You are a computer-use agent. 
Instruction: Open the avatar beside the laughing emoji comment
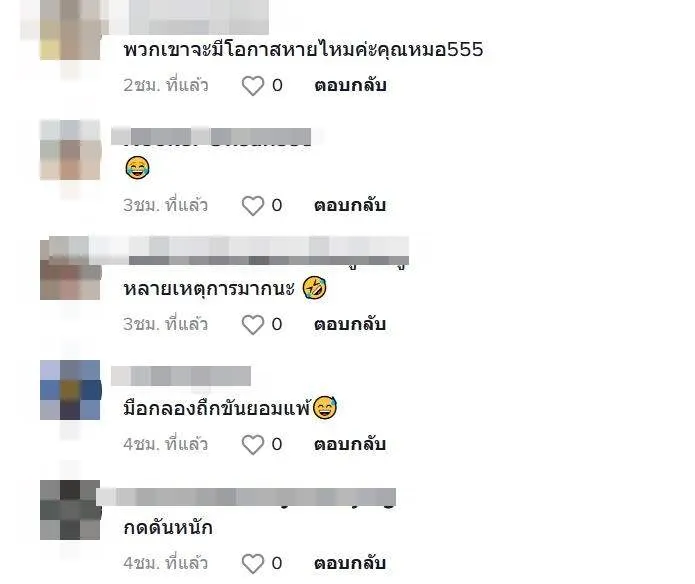(x=70, y=150)
